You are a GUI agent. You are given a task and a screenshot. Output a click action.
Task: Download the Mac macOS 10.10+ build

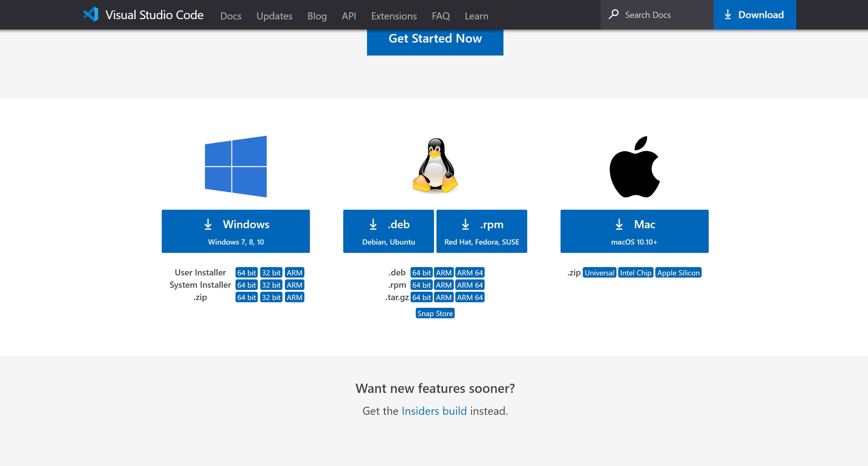click(x=635, y=231)
